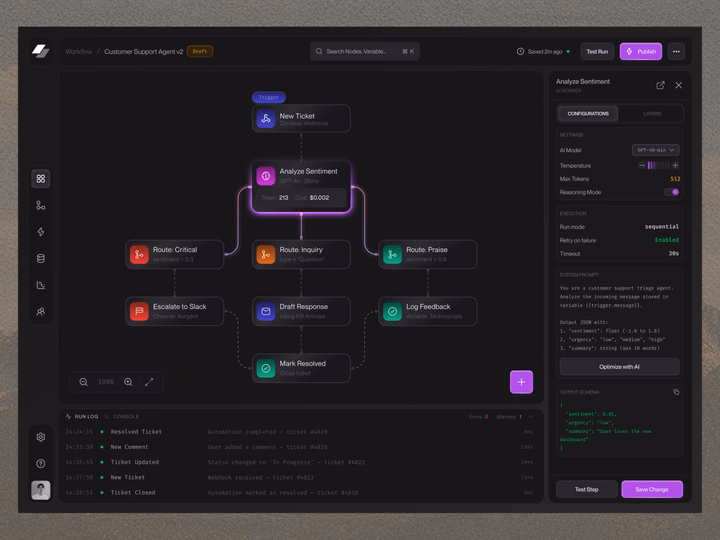Click the checkmark icon on Log Feedback node
Image resolution: width=720 pixels, height=540 pixels.
pyautogui.click(x=393, y=311)
